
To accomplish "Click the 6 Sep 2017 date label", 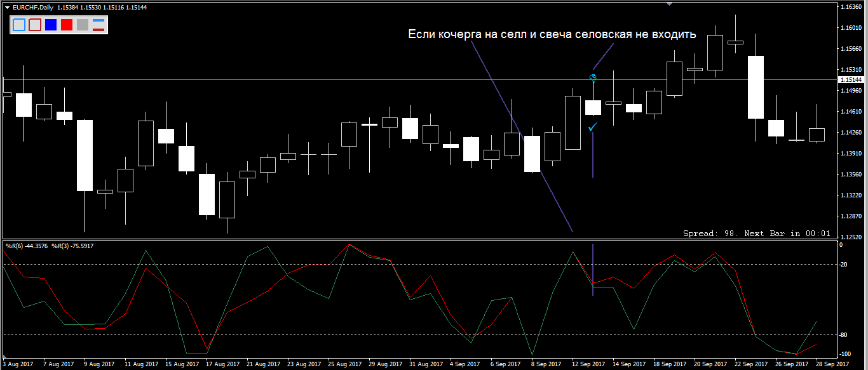I will pos(506,364).
